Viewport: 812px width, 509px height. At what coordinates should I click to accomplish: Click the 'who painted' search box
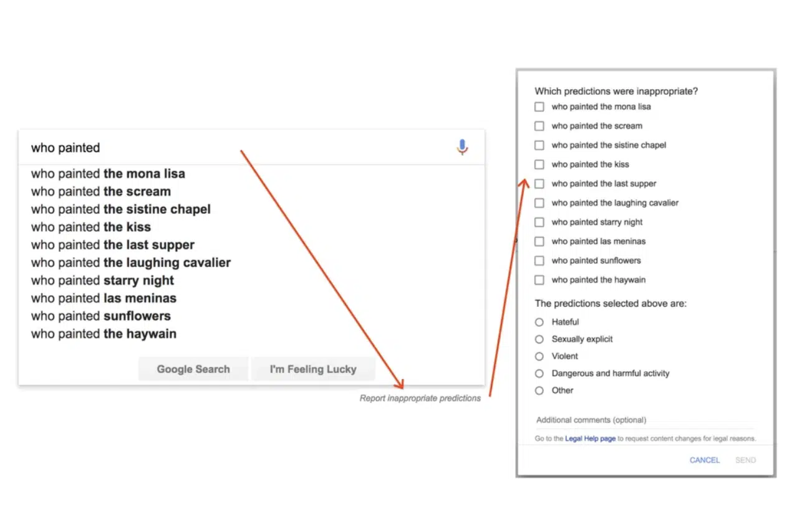[237, 148]
